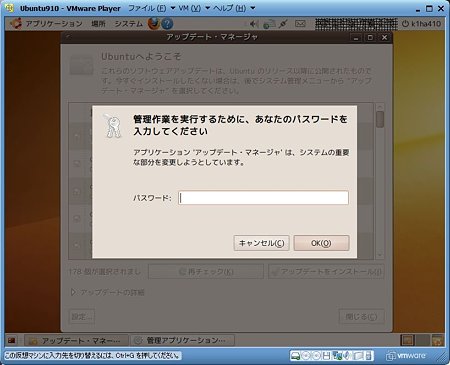Switch to 管理アプリケーション taskbar button

(x=182, y=340)
